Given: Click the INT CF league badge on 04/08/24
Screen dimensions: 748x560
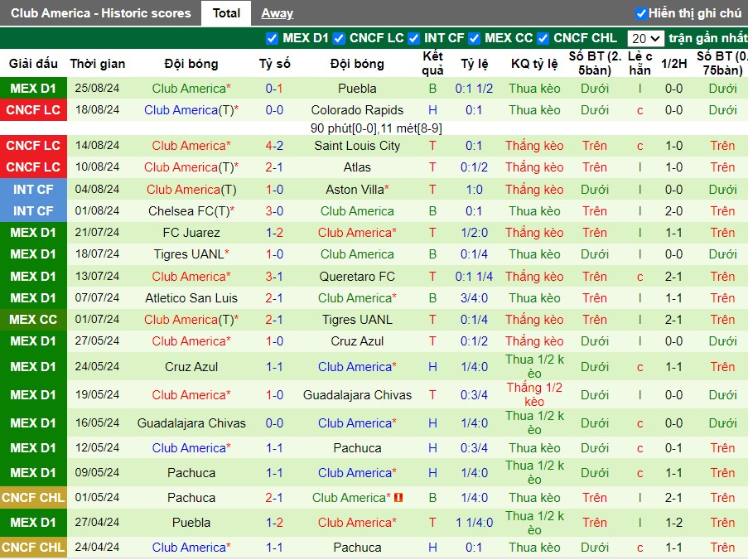Looking at the screenshot, I should coord(33,190).
